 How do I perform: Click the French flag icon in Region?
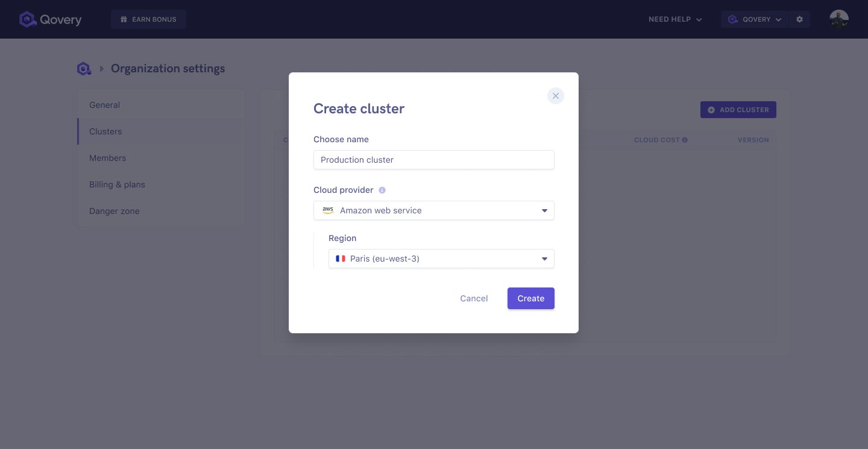tap(341, 259)
